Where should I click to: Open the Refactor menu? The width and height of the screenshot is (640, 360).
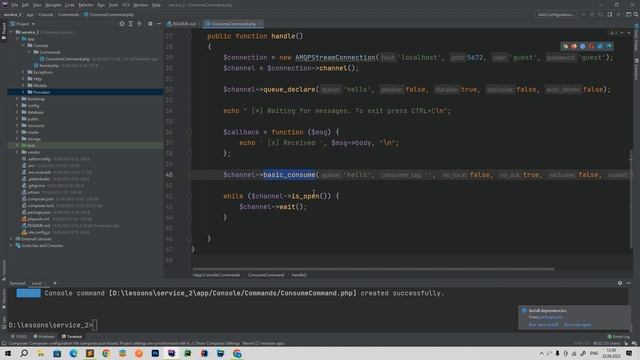86,5
